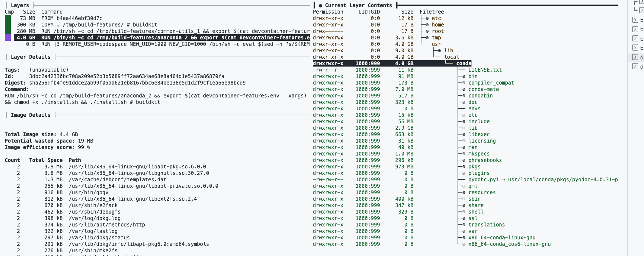Click the plus icon beside pkgs

(x=464, y=167)
